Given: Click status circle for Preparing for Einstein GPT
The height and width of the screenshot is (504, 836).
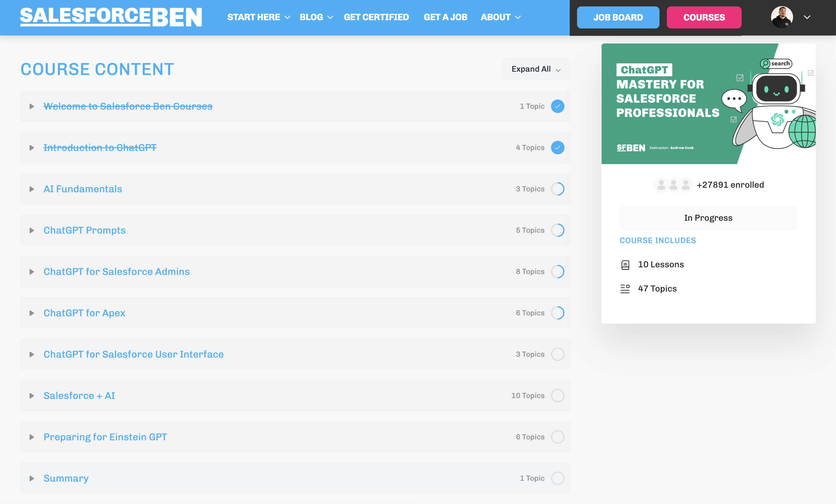Looking at the screenshot, I should click(557, 437).
